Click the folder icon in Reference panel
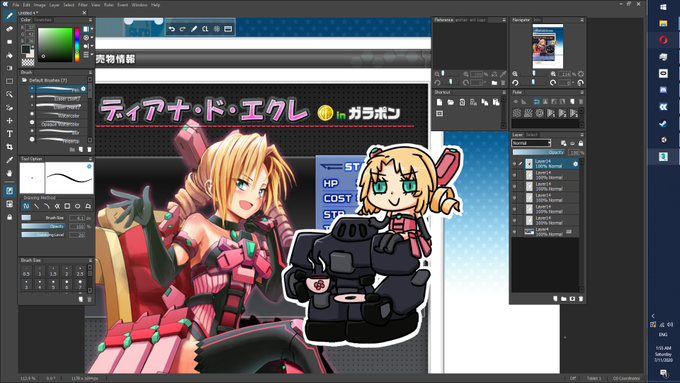680x383 pixels. 494,82
